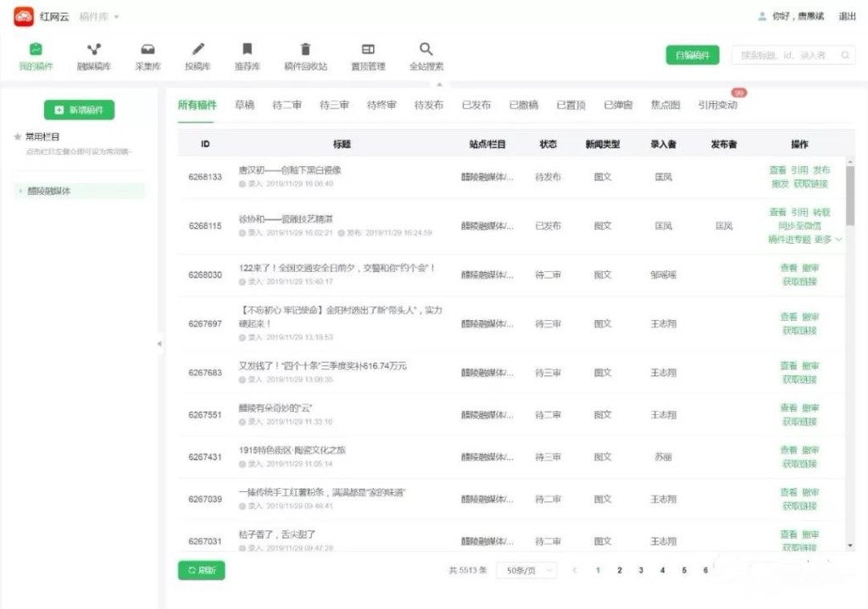Click the star icon beside 常用栏目
This screenshot has width=868, height=609.
(18, 136)
